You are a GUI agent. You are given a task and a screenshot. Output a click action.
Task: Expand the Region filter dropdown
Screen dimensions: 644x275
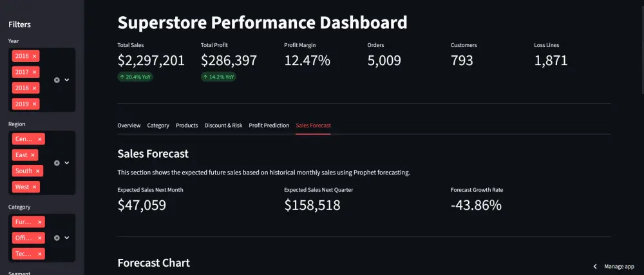(x=67, y=163)
